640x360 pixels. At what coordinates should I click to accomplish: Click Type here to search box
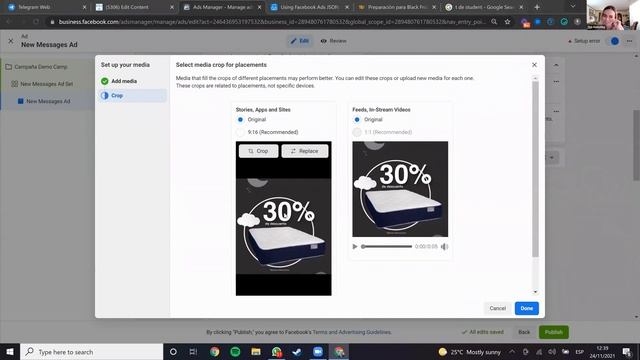click(91, 351)
